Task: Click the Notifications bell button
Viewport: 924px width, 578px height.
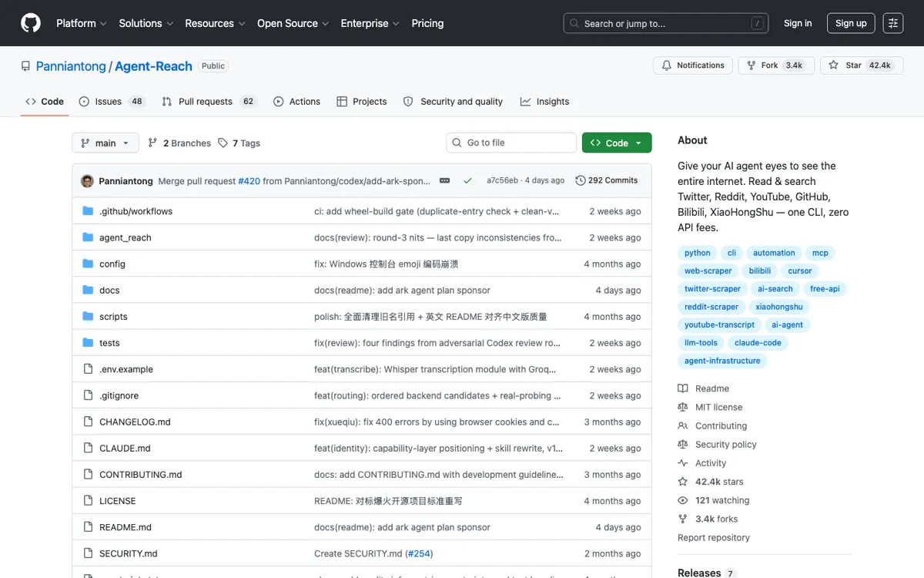Action: click(693, 66)
